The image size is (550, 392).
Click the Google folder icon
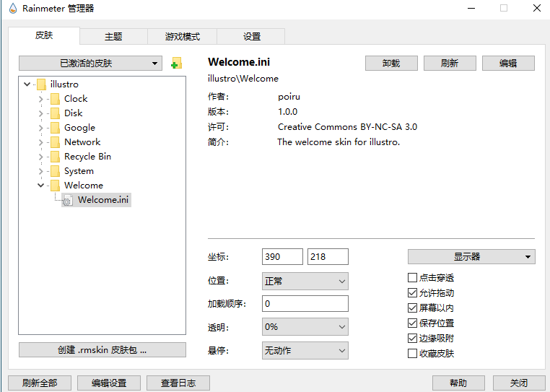click(x=55, y=127)
